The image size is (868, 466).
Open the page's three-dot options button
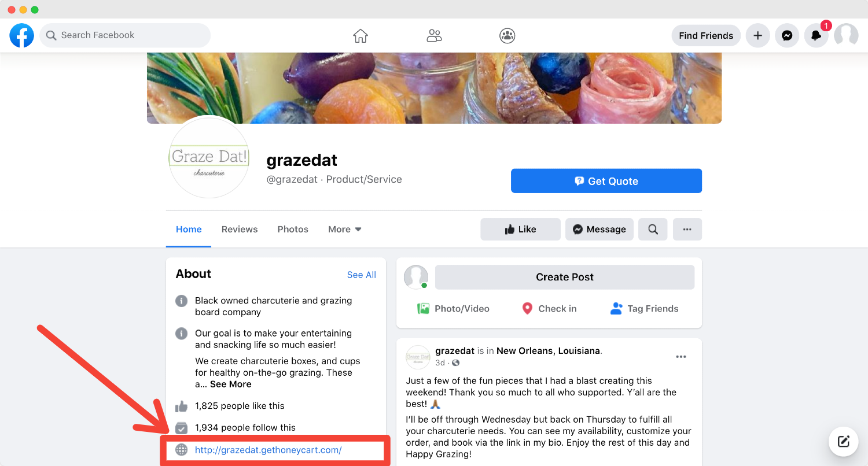(687, 229)
